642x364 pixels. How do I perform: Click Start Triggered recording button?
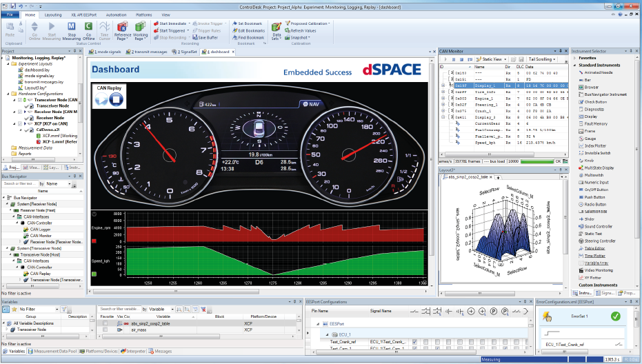coord(170,31)
